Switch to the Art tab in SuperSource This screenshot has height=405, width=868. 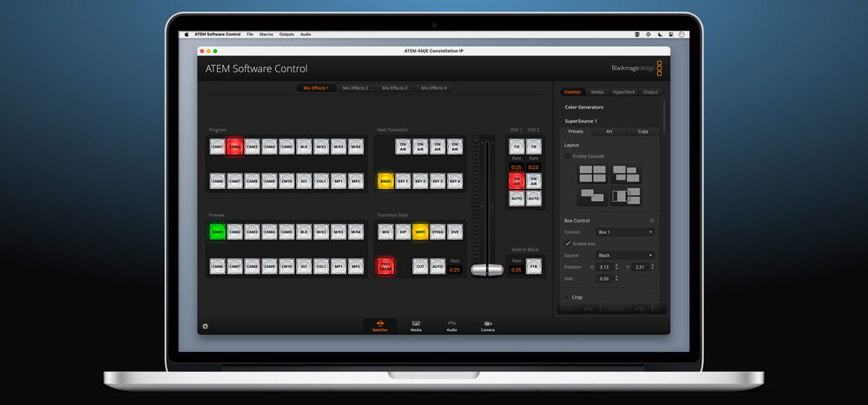coord(609,132)
